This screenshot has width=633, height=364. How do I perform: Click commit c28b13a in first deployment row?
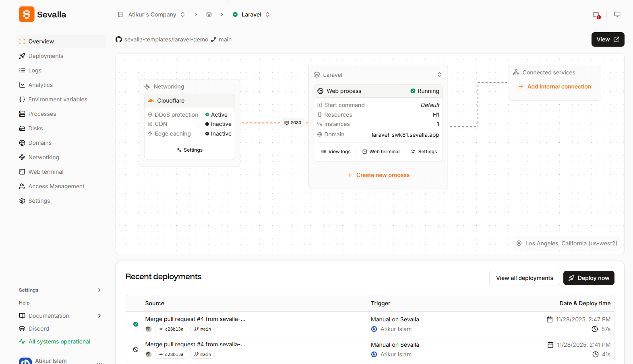[x=171, y=329]
